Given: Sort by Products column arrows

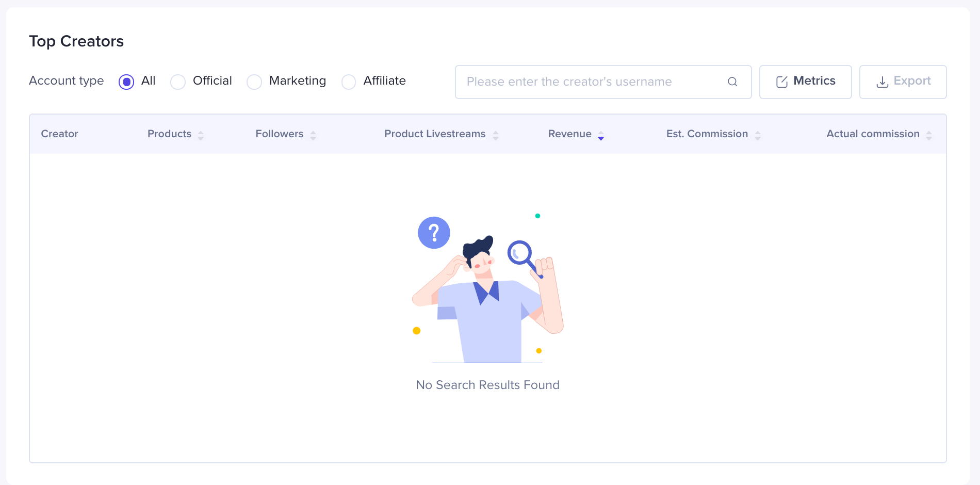Looking at the screenshot, I should [201, 135].
